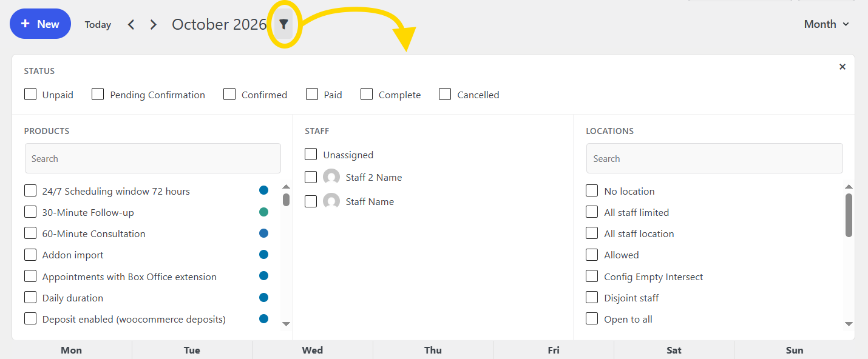Click the Products search field
The height and width of the screenshot is (359, 868).
(x=153, y=158)
